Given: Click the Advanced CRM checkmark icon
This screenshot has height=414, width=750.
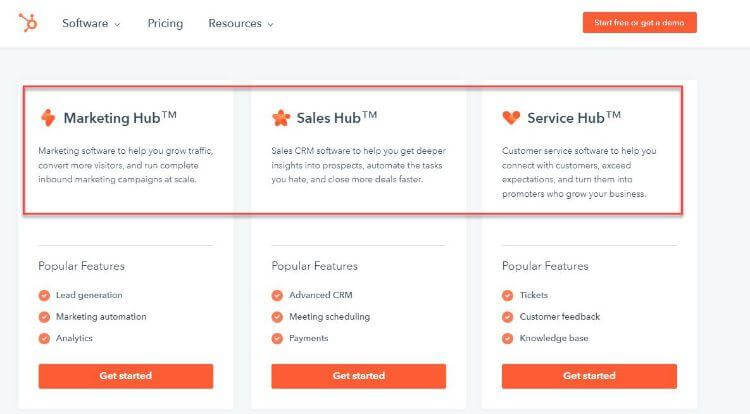Looking at the screenshot, I should click(277, 295).
